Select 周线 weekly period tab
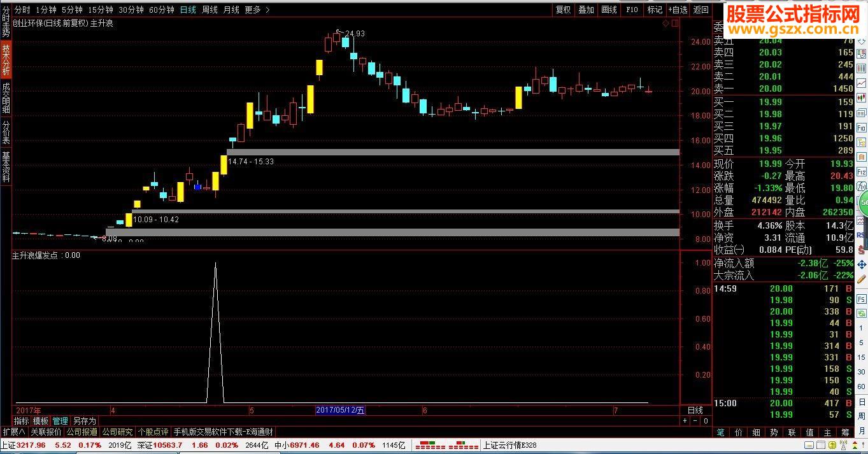This screenshot has height=454, width=868. pos(210,10)
